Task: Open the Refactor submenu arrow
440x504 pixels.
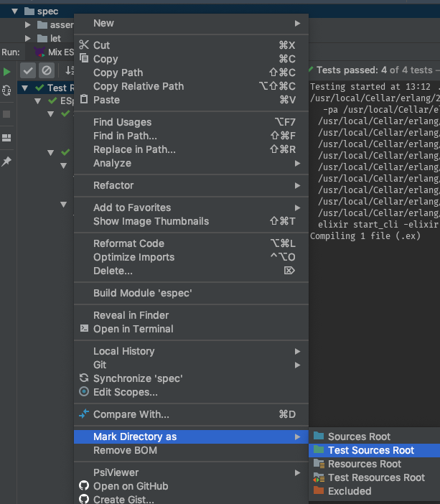Action: (298, 185)
